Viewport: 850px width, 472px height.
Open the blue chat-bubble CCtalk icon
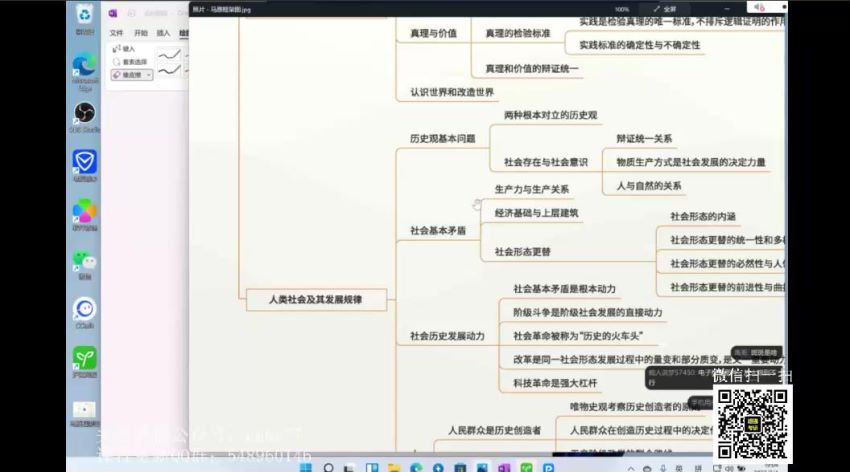click(x=85, y=309)
